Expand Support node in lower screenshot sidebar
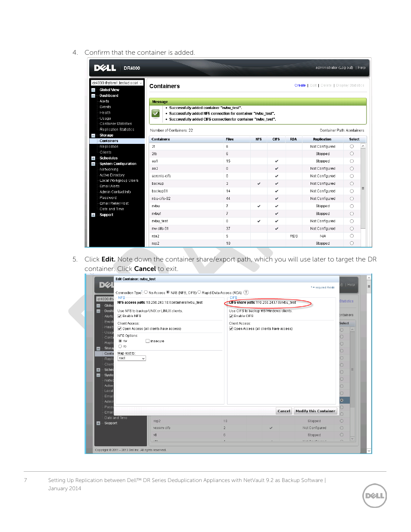The height and width of the screenshot is (532, 411). click(98, 423)
